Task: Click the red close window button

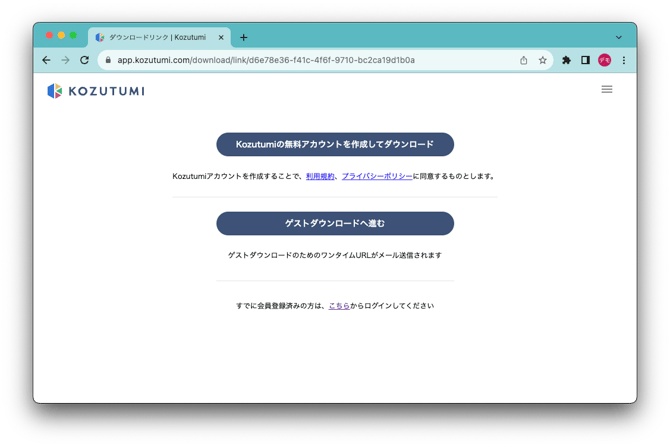Action: [49, 35]
